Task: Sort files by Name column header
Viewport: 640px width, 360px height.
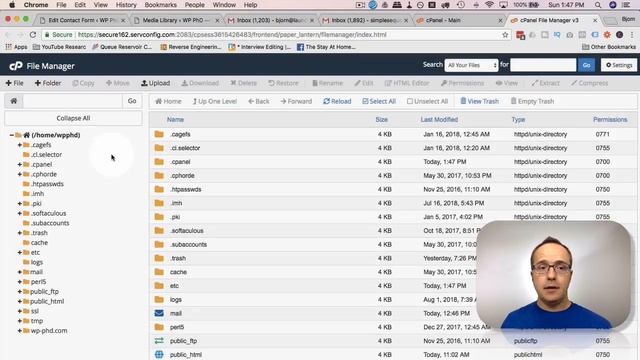Action: 175,120
